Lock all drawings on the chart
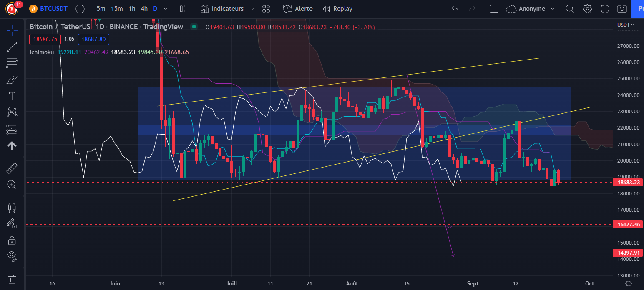 (x=12, y=240)
